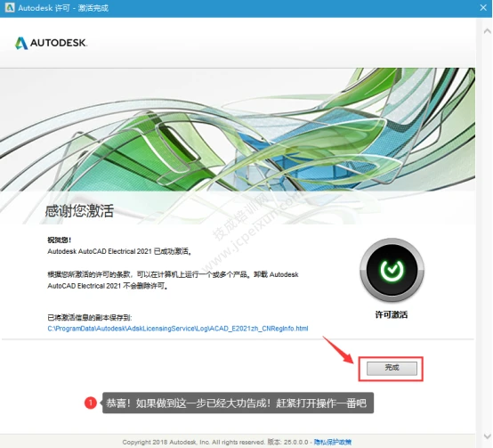This screenshot has width=493, height=448.
Task: Click the Copyright 2018 Autodesk footer text
Action: click(193, 442)
